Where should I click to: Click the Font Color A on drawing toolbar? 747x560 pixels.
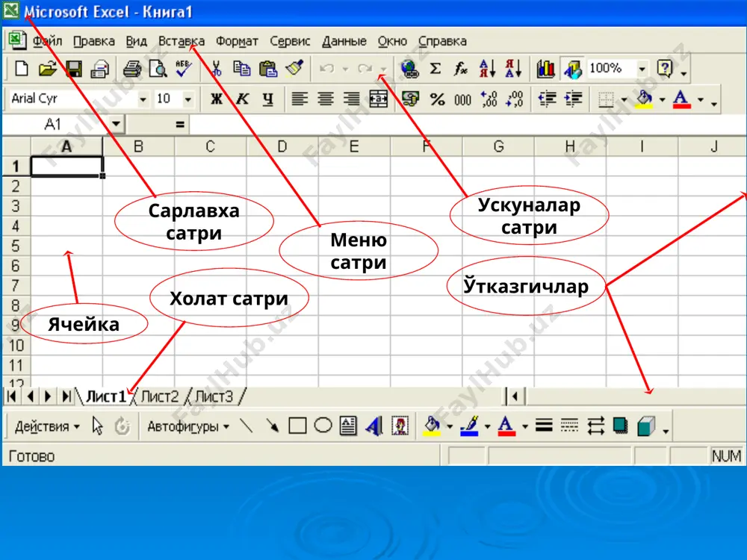point(506,426)
